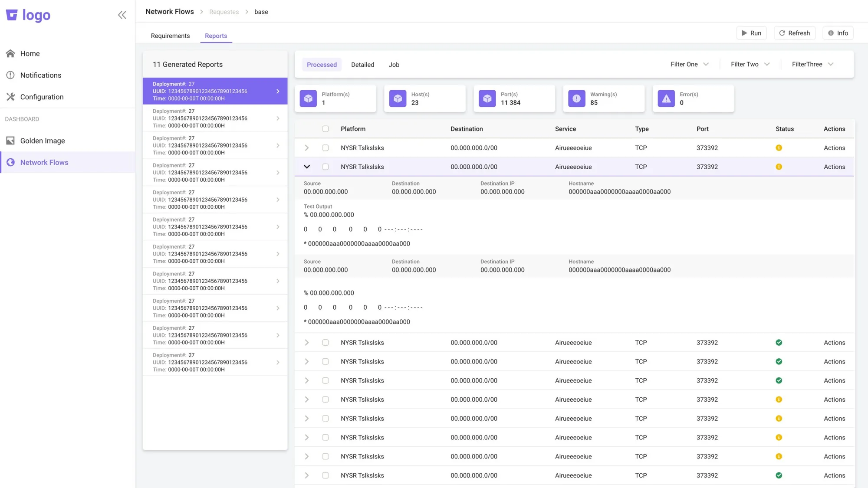868x488 pixels.
Task: Select the second deployment report in list
Action: pyautogui.click(x=215, y=118)
